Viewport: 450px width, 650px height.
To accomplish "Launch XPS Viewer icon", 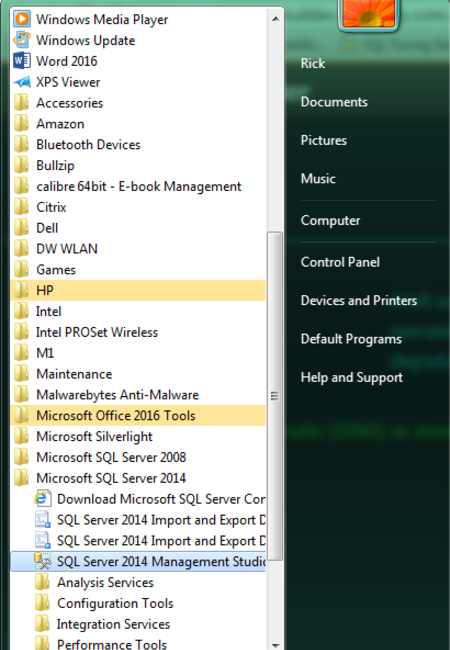I will click(x=22, y=82).
